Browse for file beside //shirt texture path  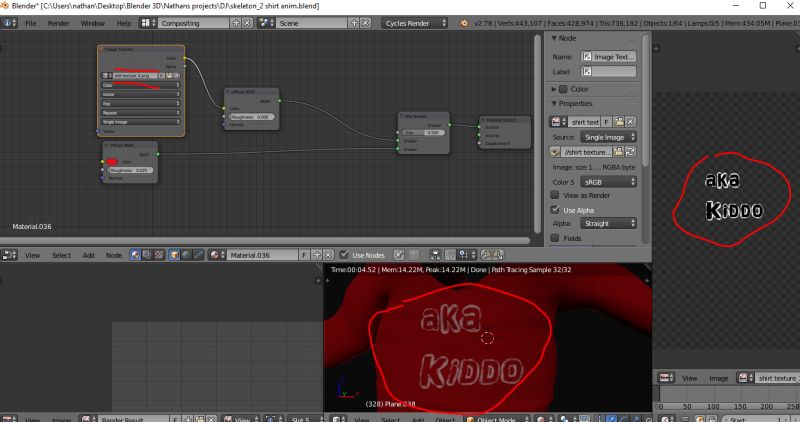point(618,152)
